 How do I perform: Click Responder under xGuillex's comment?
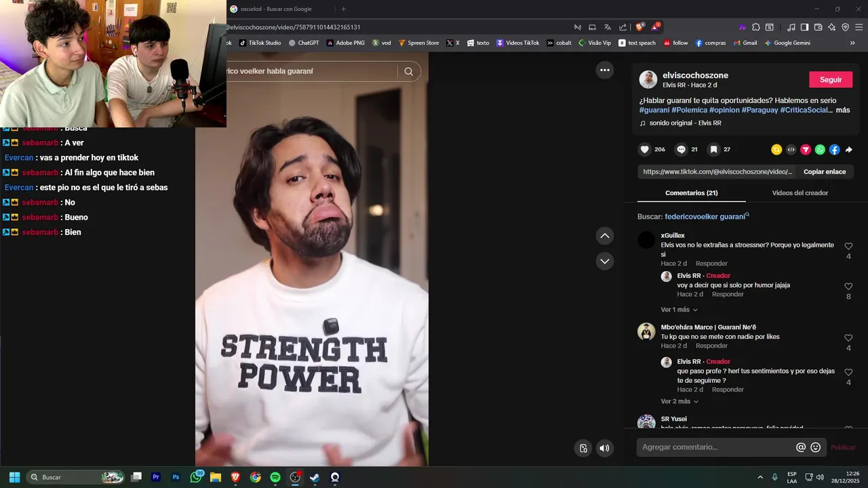[711, 264]
